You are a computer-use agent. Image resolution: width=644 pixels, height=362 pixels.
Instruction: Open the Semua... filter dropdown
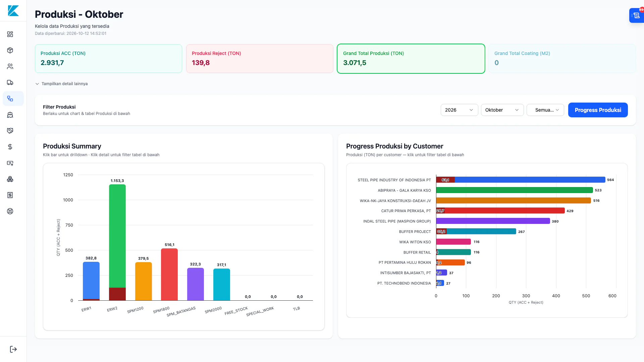point(545,110)
